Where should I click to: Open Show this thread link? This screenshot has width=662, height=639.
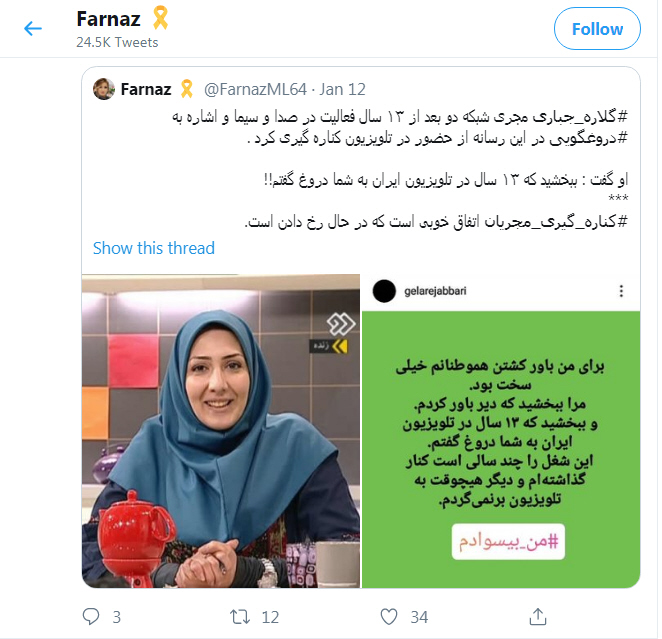(x=154, y=248)
